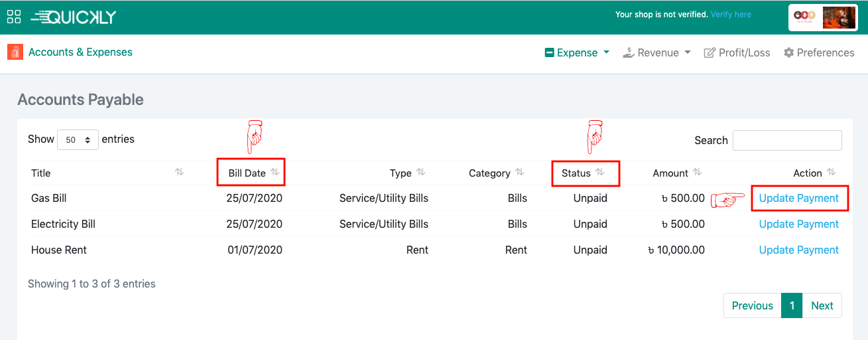Viewport: 868px width, 340px height.
Task: Sort the table by Status
Action: pyautogui.click(x=599, y=173)
